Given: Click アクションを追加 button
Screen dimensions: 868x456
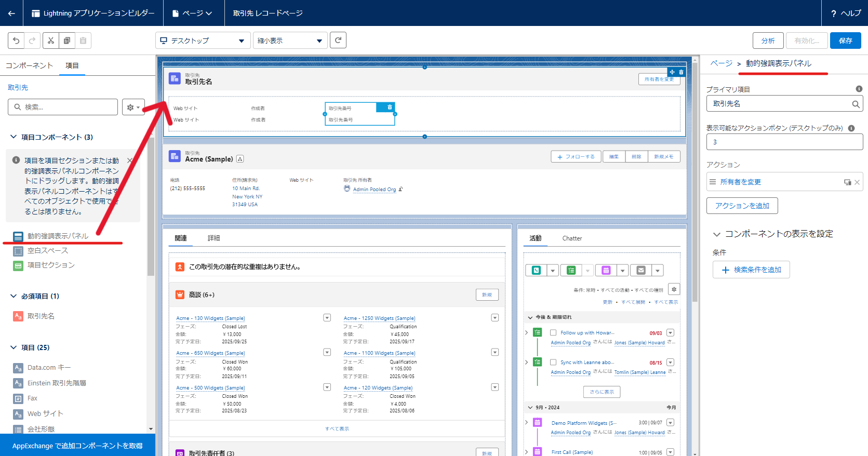Looking at the screenshot, I should pos(742,206).
